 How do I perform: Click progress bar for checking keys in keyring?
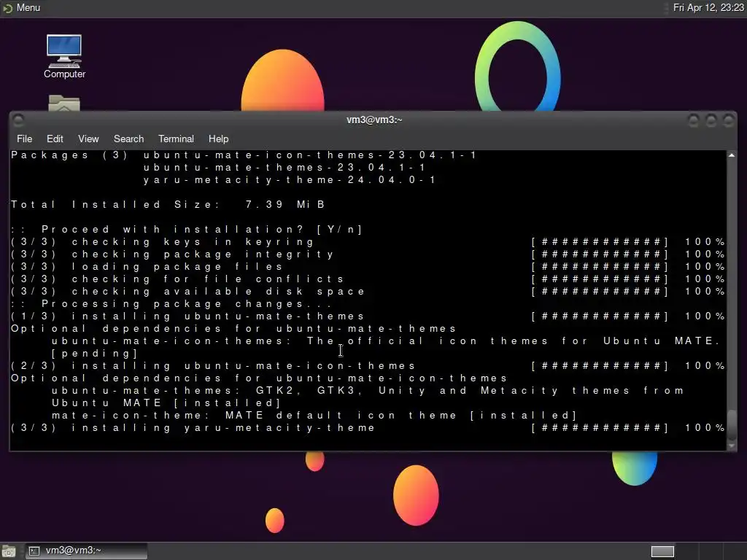[600, 242]
